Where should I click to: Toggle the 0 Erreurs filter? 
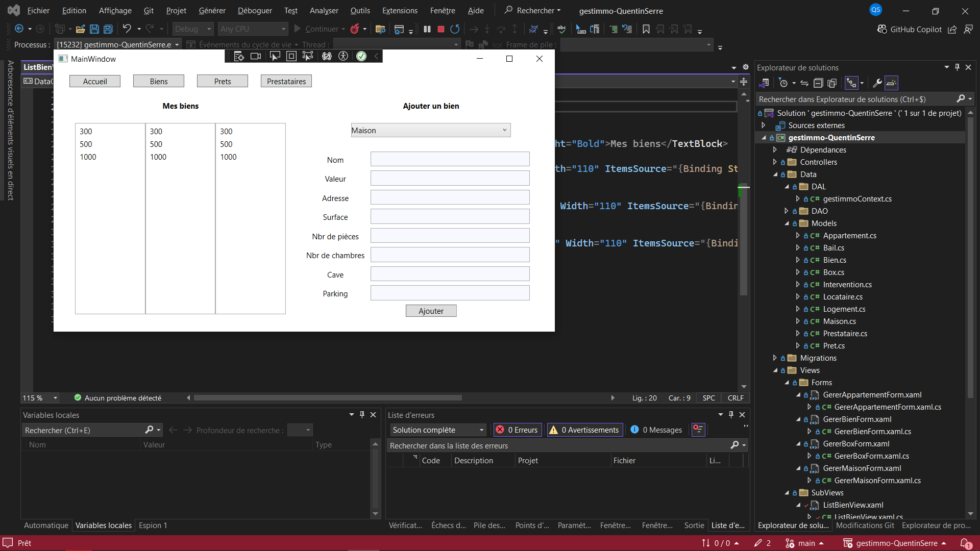click(x=517, y=430)
